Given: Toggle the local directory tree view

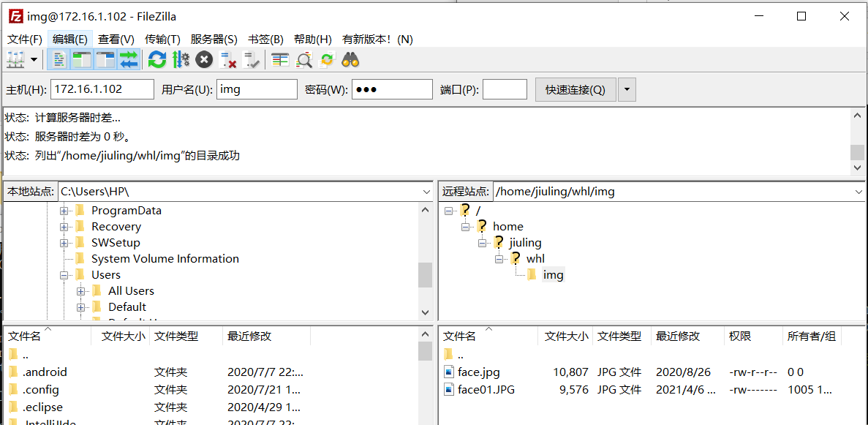Looking at the screenshot, I should click(83, 59).
